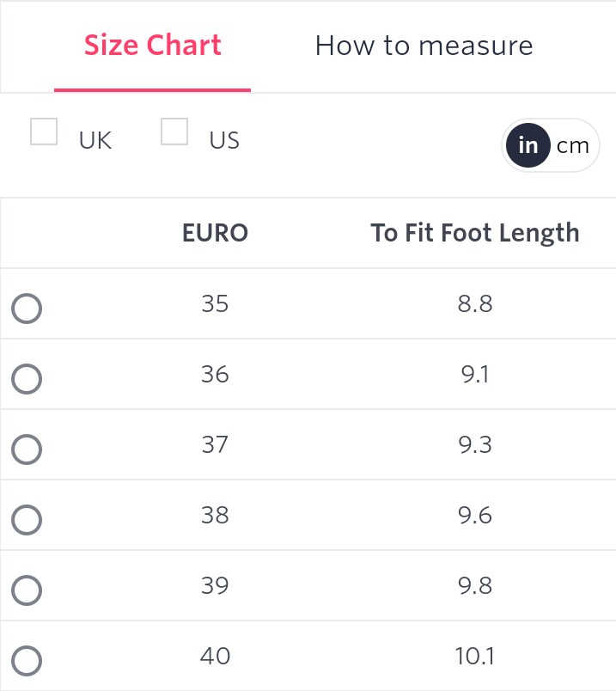Click the To Fit Foot Length header
This screenshot has width=616, height=691.
coord(474,233)
